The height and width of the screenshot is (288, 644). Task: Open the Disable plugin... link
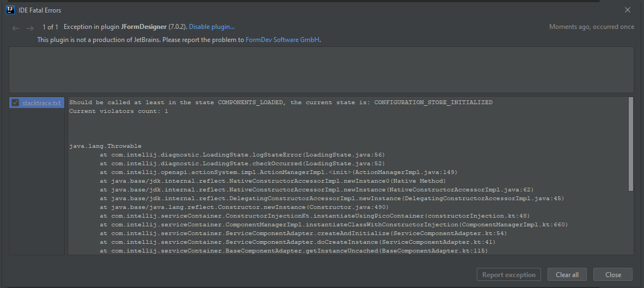[212, 27]
